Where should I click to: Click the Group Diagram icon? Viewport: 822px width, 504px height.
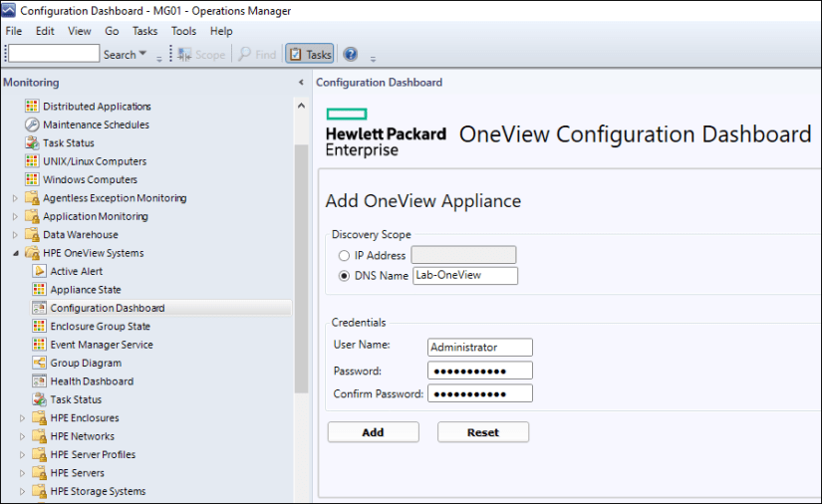click(39, 363)
